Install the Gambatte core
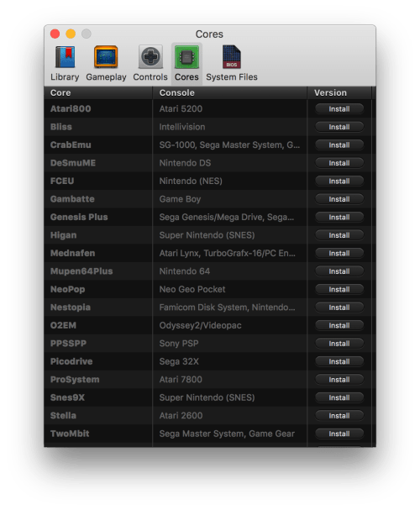This screenshot has width=420, height=510. coord(339,199)
